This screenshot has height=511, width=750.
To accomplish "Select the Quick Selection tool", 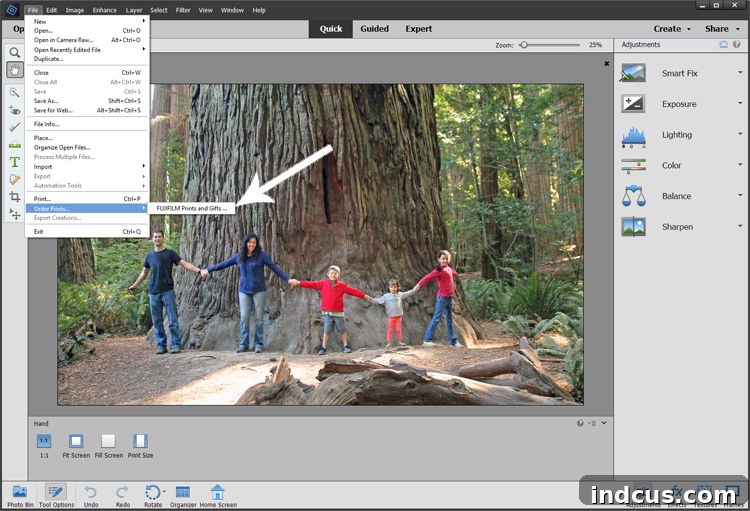I will (15, 92).
